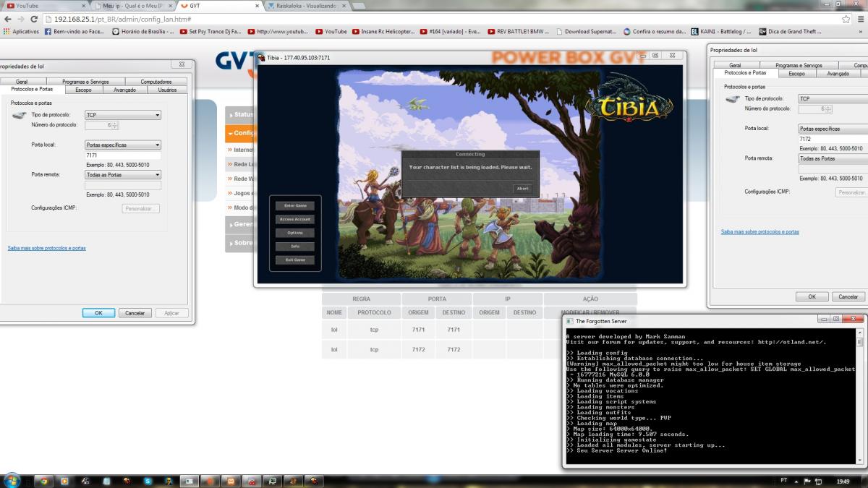Image resolution: width=868 pixels, height=488 pixels.
Task: Open Tipo de protocolo dropdown in left dialog
Action: click(123, 115)
